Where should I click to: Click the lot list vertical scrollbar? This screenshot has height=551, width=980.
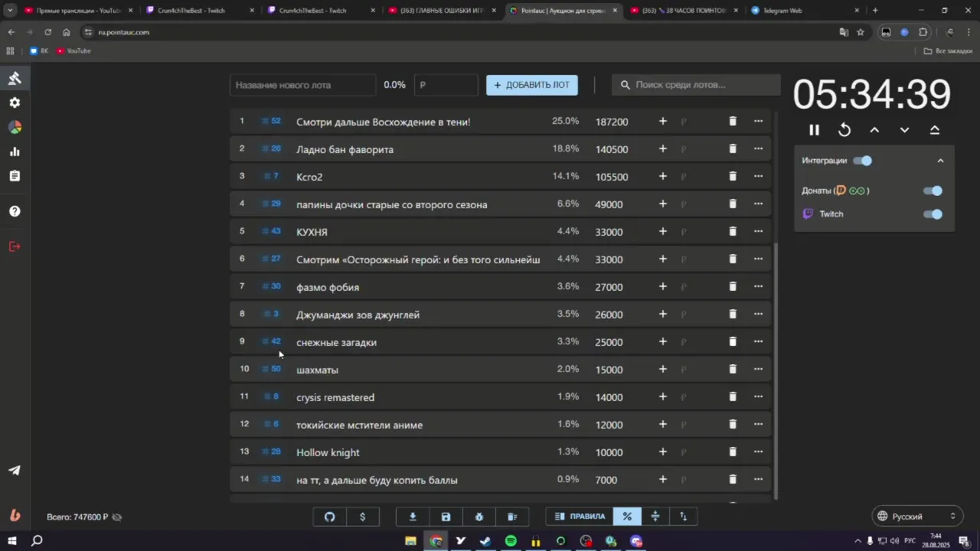point(776,371)
